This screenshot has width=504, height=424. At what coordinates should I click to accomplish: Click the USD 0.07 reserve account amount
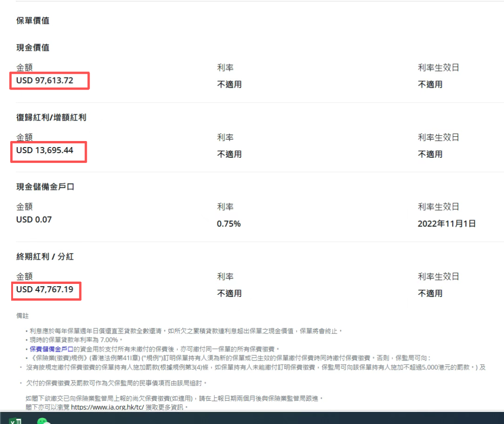34,219
